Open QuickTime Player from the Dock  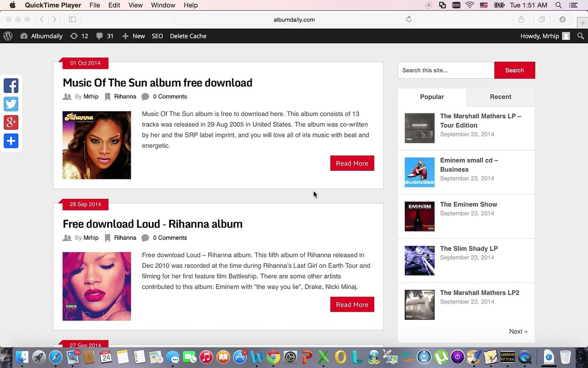tap(525, 357)
